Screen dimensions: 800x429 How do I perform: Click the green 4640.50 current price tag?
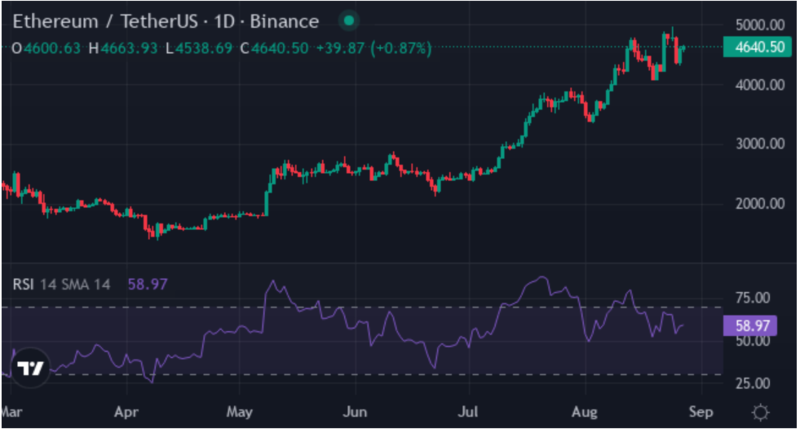(756, 47)
